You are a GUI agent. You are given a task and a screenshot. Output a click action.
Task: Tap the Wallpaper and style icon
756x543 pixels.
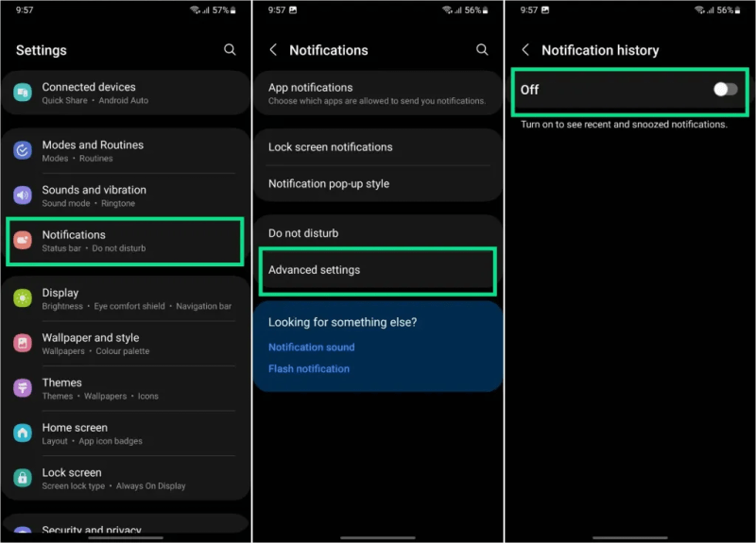coord(23,344)
